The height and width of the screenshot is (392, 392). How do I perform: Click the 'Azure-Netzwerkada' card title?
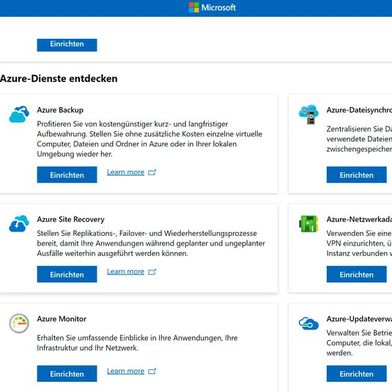click(x=359, y=219)
